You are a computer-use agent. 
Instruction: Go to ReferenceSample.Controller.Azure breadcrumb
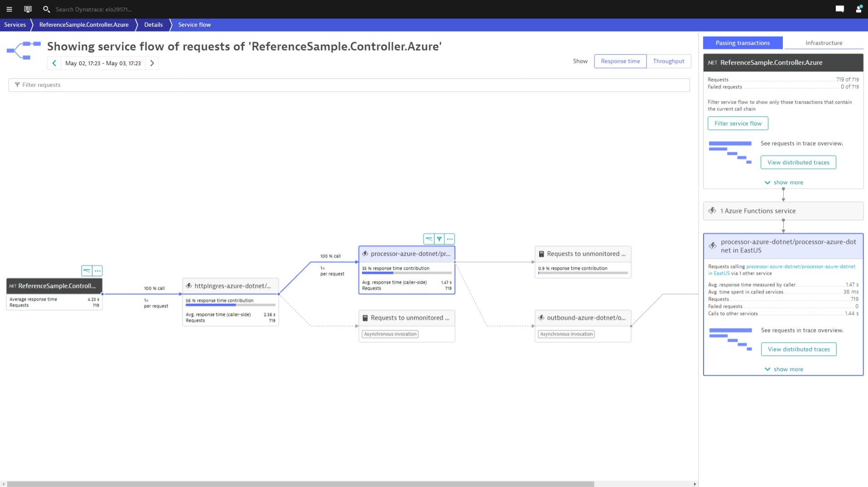[x=84, y=25]
